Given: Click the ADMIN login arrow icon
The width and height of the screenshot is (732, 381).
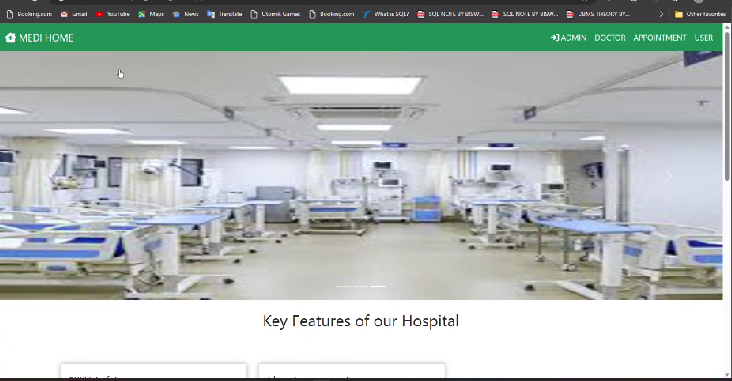Looking at the screenshot, I should 555,37.
